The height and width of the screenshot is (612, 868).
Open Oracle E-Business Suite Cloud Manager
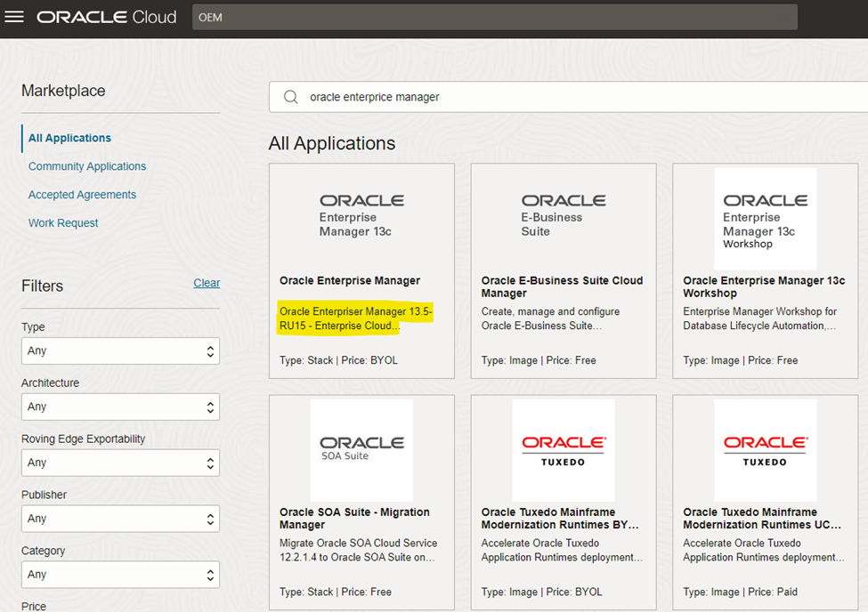(x=562, y=286)
